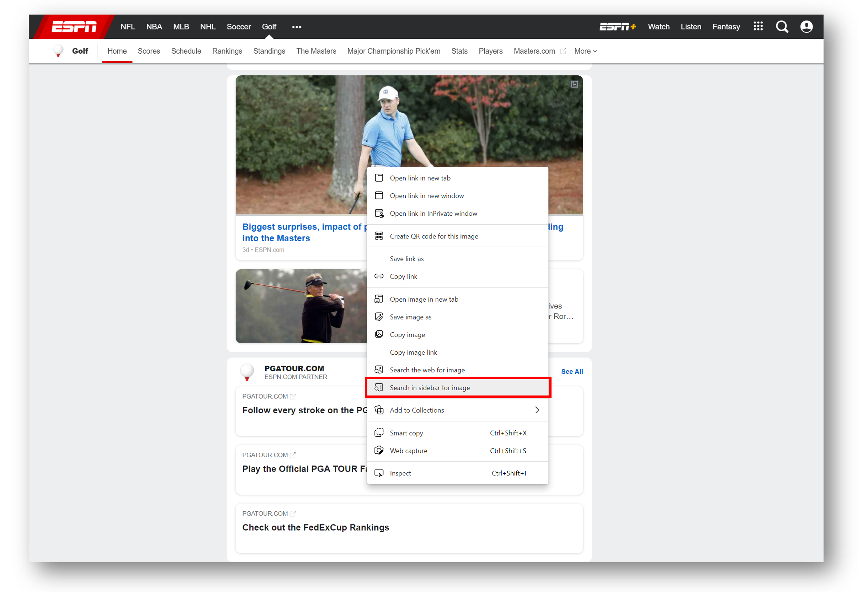Click the golf ball icon beside Golf
868x592 pixels.
click(x=58, y=51)
